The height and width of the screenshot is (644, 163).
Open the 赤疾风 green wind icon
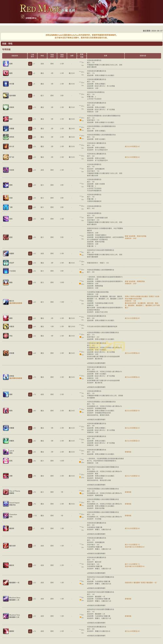(x=6, y=107)
